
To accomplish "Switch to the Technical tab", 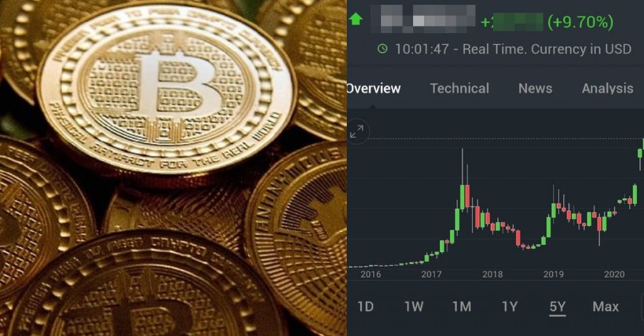I will point(459,88).
